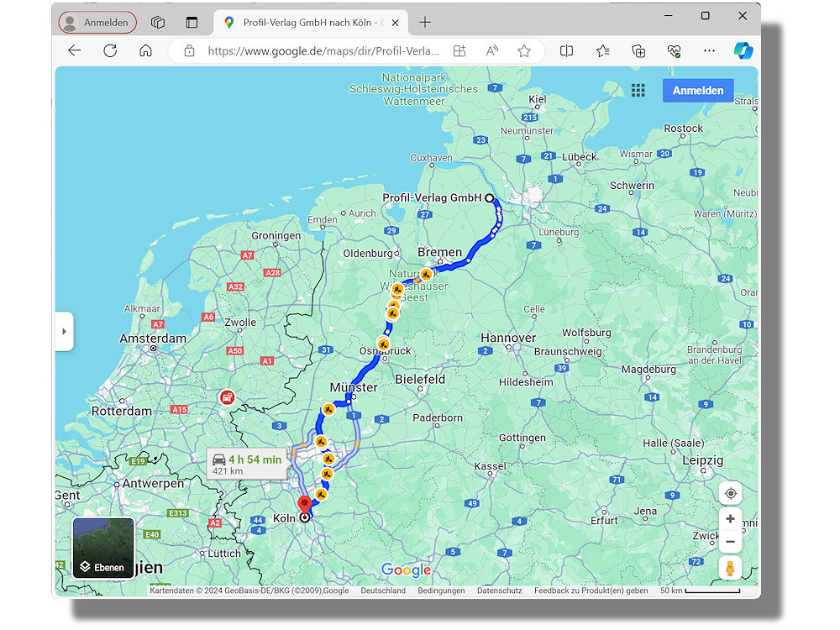Open the Bedingungen terms link

point(442,591)
